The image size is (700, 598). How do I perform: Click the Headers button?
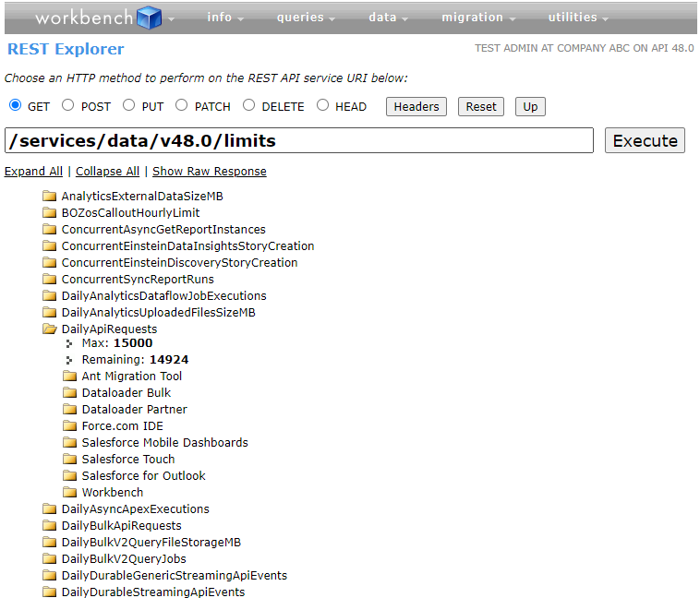(416, 107)
